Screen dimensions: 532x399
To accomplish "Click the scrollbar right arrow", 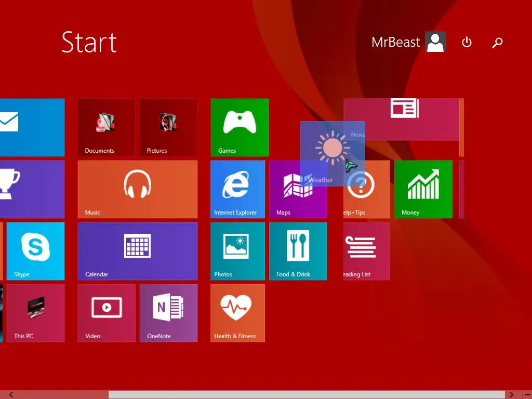I will click(511, 395).
